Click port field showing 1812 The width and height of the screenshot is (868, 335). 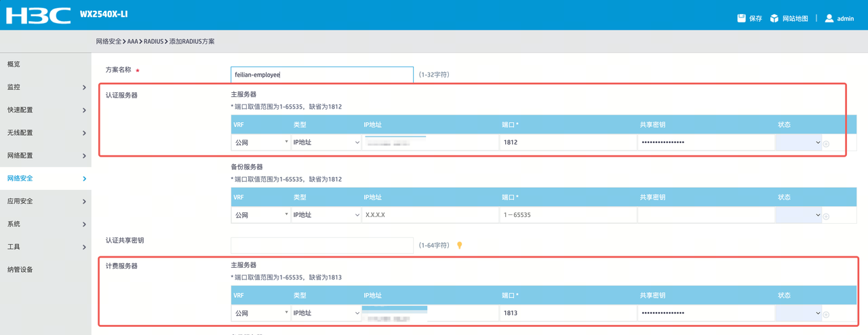tap(568, 142)
